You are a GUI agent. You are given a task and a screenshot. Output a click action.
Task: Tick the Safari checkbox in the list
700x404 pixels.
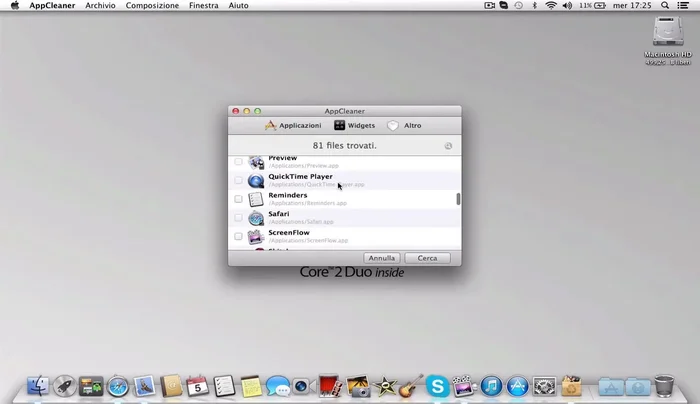tap(238, 218)
